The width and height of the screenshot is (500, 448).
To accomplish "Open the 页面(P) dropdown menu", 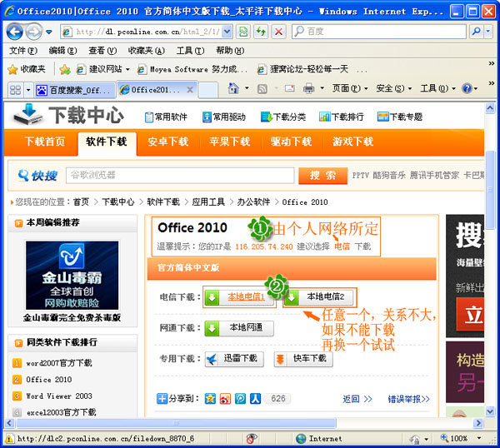I will [x=350, y=88].
